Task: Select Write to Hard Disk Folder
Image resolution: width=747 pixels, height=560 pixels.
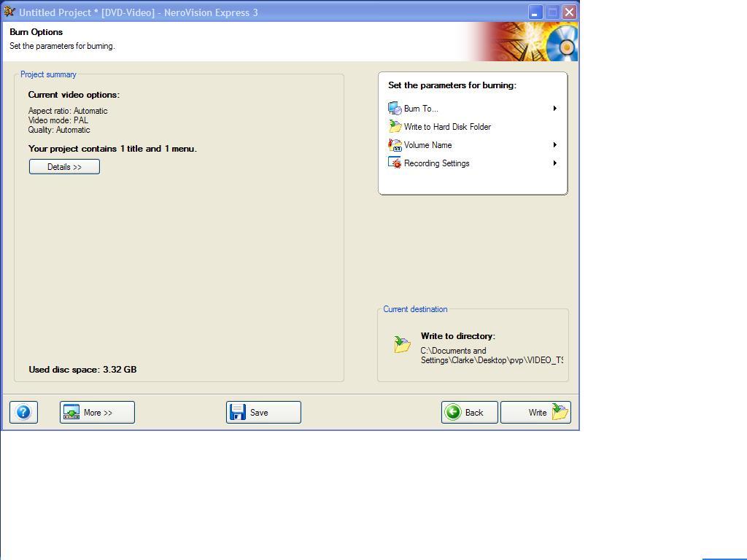Action: tap(473, 126)
